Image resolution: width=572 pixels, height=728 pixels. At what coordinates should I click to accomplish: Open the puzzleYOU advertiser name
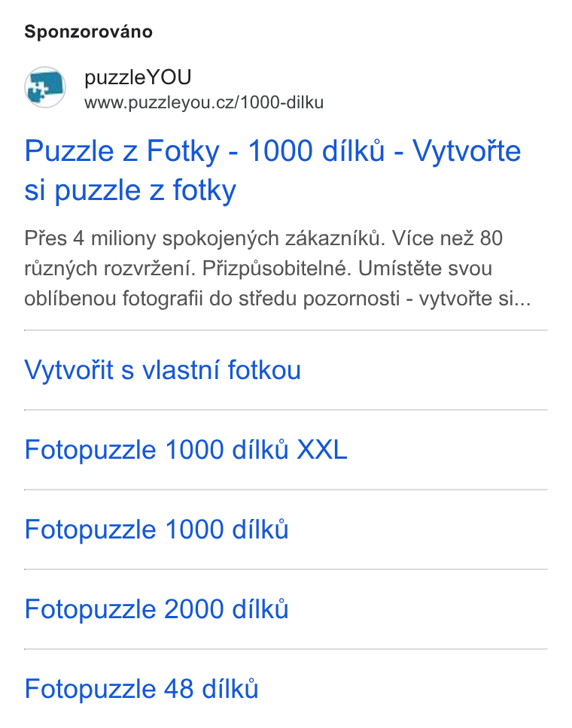138,77
